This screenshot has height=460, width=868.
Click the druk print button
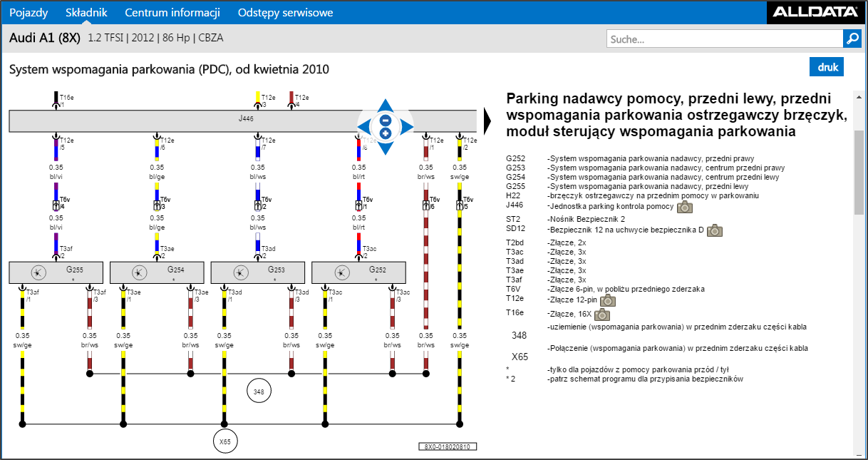point(827,67)
